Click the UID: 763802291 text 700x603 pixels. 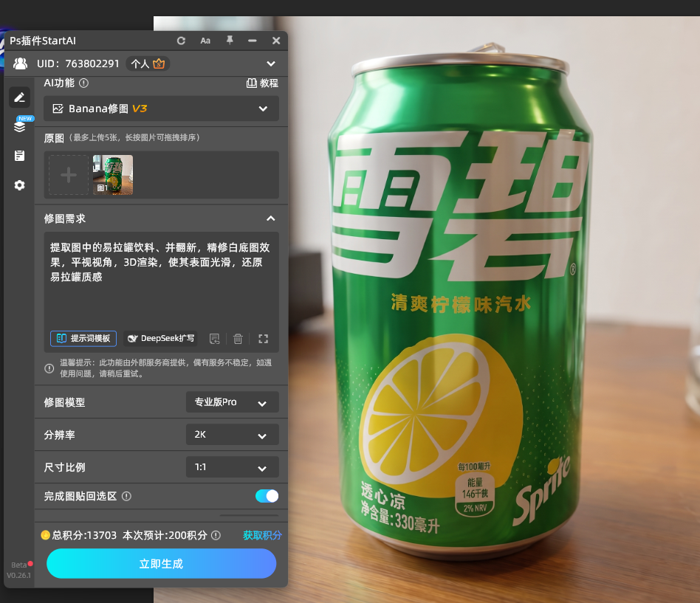(78, 63)
